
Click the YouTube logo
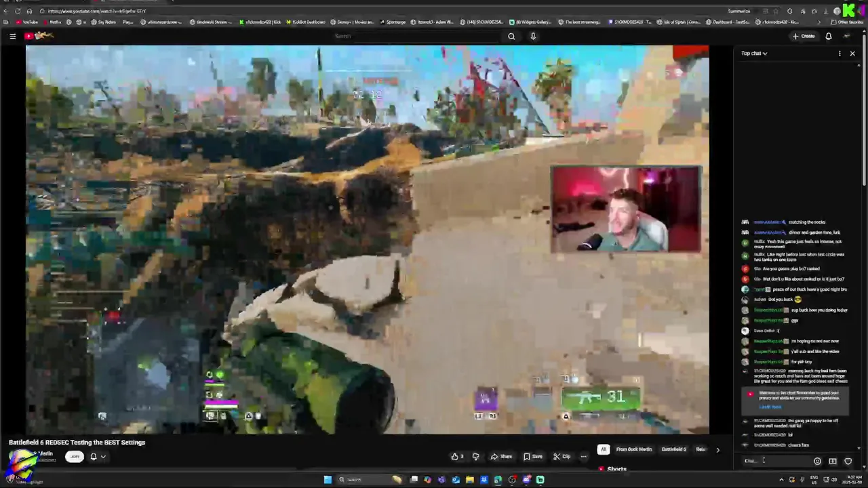(40, 36)
